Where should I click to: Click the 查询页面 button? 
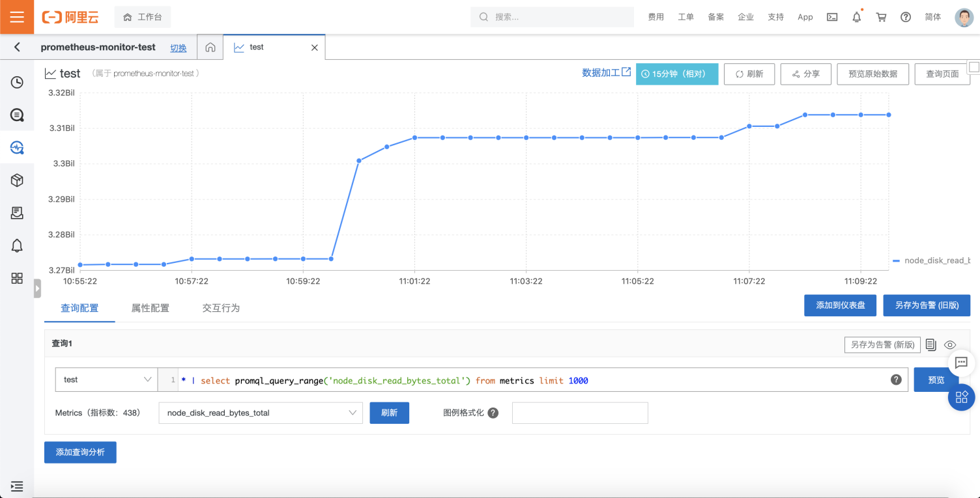click(x=942, y=74)
